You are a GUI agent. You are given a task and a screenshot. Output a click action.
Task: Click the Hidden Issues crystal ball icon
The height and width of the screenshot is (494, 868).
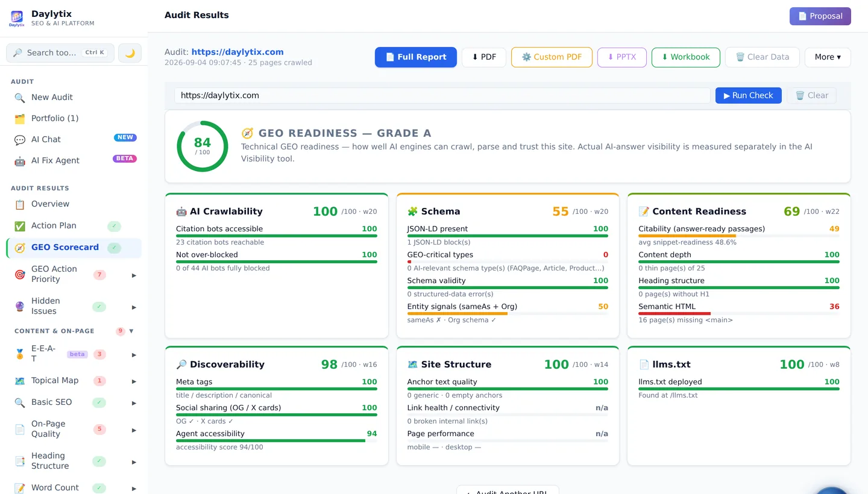[x=20, y=307]
